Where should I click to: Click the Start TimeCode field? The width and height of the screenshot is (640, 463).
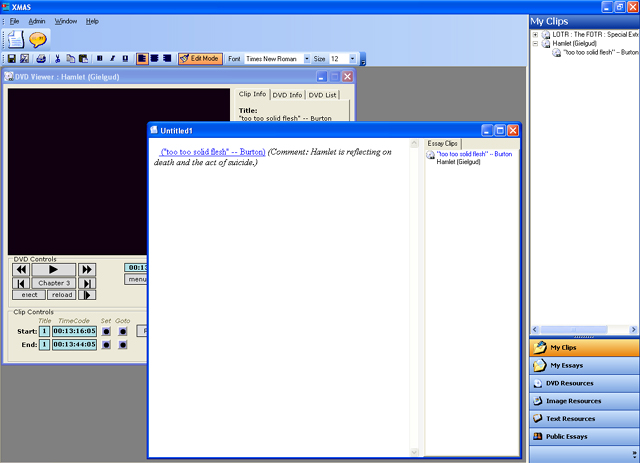[74, 331]
